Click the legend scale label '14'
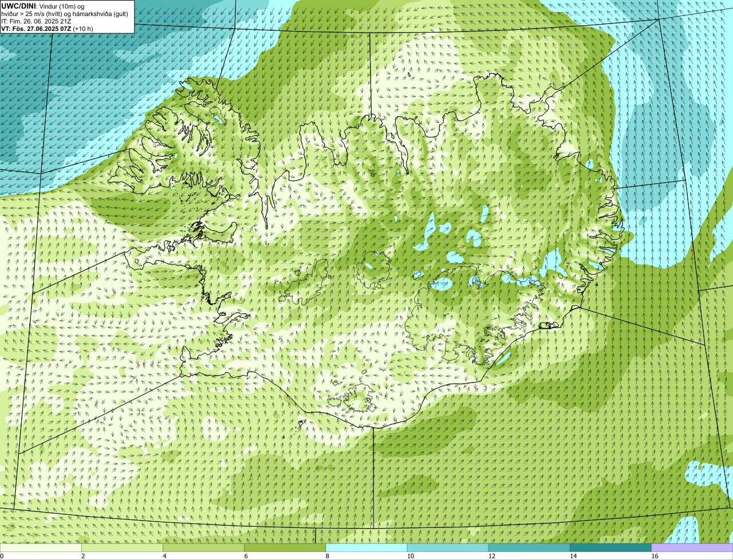Image resolution: width=733 pixels, height=560 pixels. pos(573,556)
